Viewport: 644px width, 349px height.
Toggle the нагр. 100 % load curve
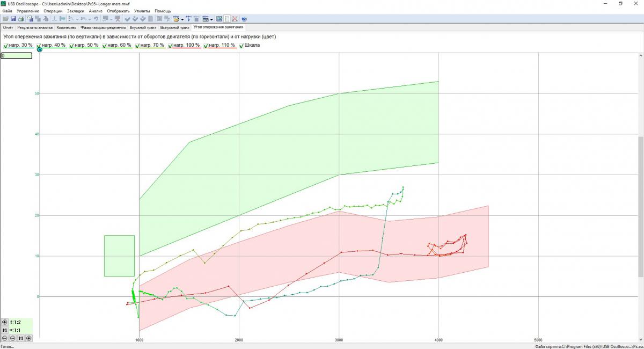pyautogui.click(x=171, y=46)
